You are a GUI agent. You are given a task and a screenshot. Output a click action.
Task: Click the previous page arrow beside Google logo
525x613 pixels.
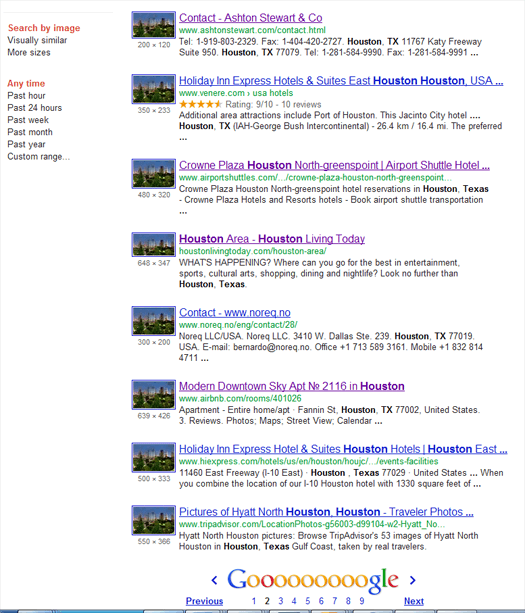[x=214, y=580]
